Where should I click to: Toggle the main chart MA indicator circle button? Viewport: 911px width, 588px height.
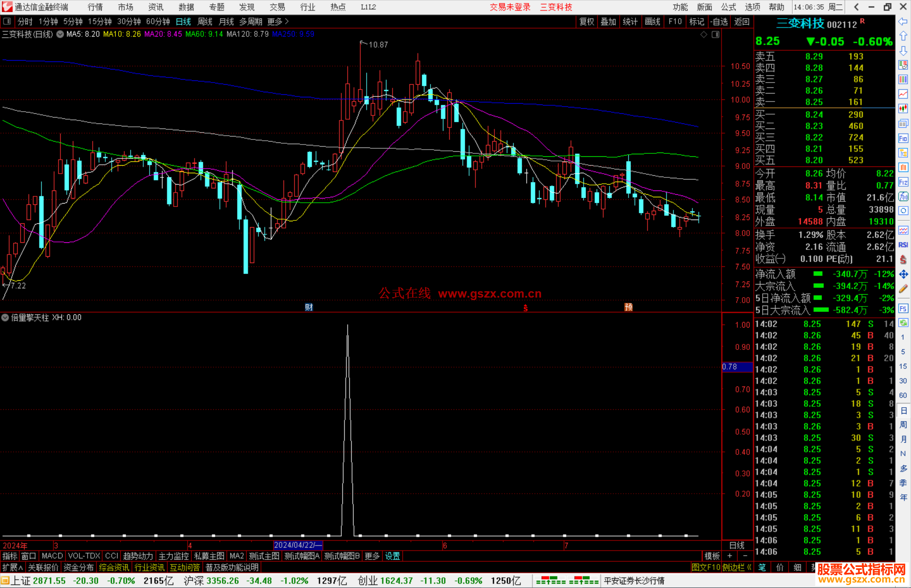click(60, 34)
